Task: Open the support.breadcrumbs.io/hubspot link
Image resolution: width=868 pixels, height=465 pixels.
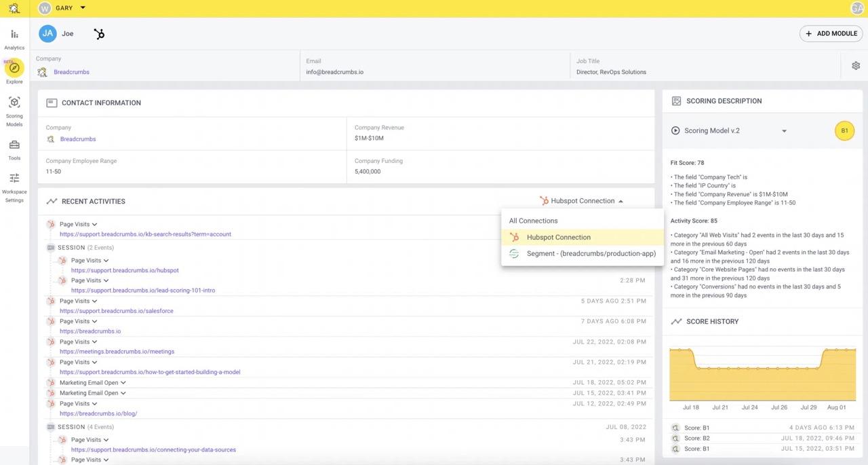Action: 125,270
